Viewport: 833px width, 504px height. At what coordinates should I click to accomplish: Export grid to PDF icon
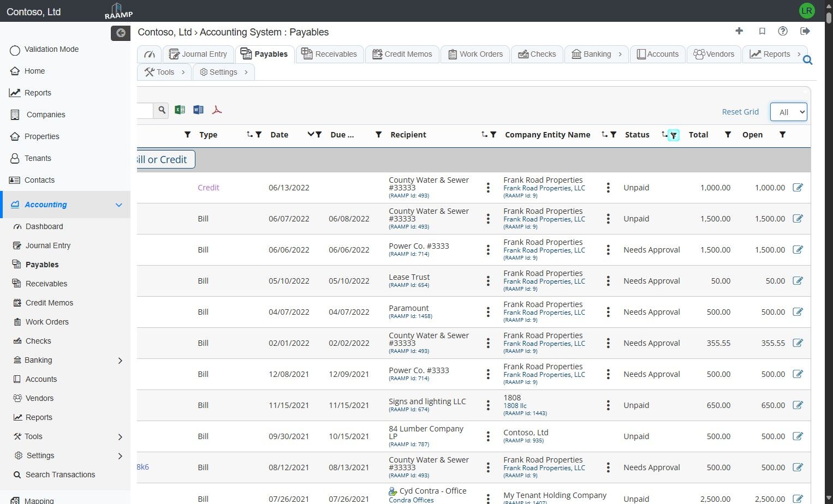pyautogui.click(x=217, y=110)
